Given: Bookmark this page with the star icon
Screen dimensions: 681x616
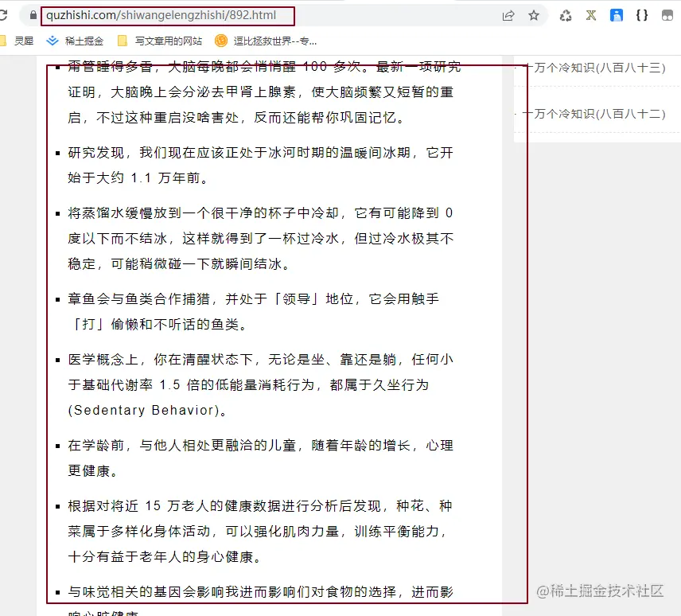Looking at the screenshot, I should point(534,16).
